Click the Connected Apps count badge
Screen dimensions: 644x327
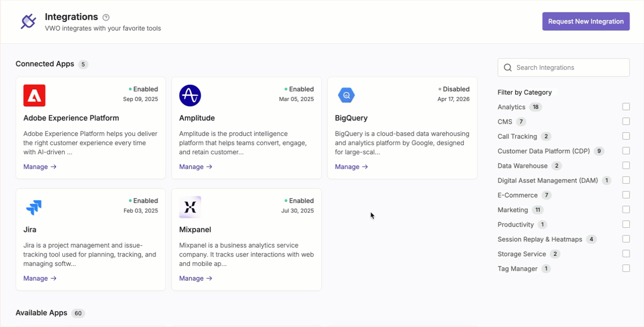tap(83, 64)
